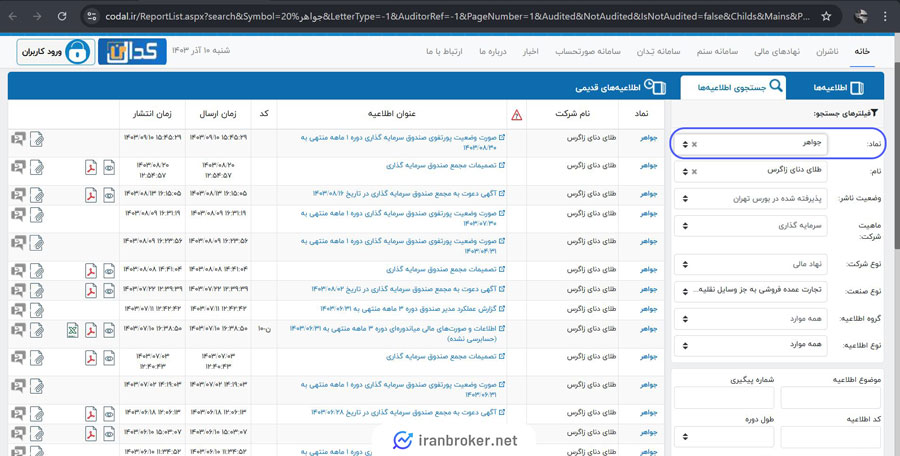View تصمیمات مجمع notice sent 1403/08/08
The width and height of the screenshot is (900, 456).
pos(109,270)
